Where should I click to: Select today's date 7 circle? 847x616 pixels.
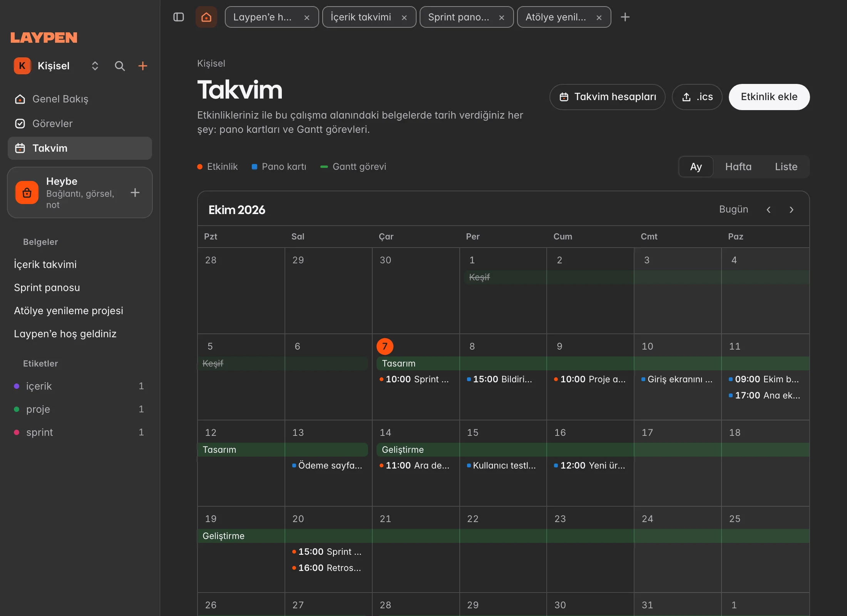click(x=385, y=346)
